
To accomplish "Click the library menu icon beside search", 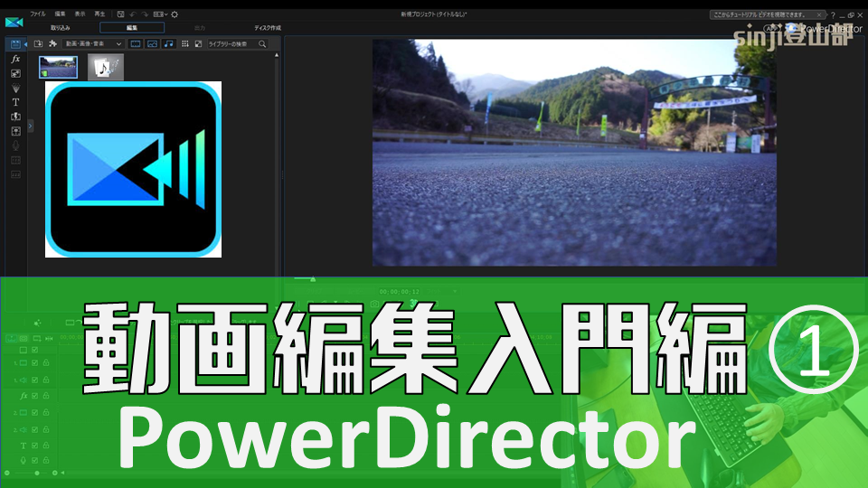I will click(198, 43).
